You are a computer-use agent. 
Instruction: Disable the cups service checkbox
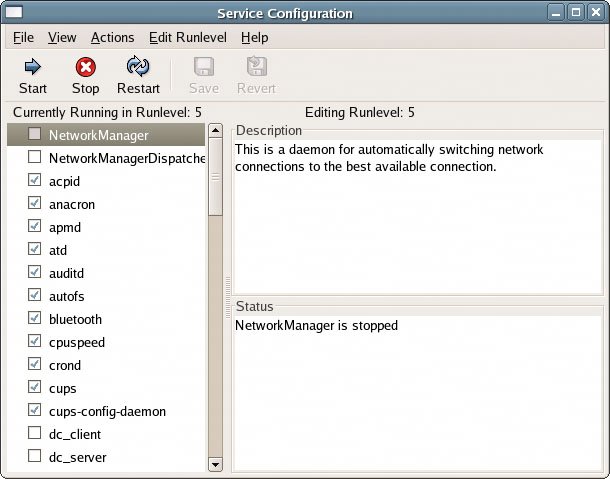click(x=35, y=388)
